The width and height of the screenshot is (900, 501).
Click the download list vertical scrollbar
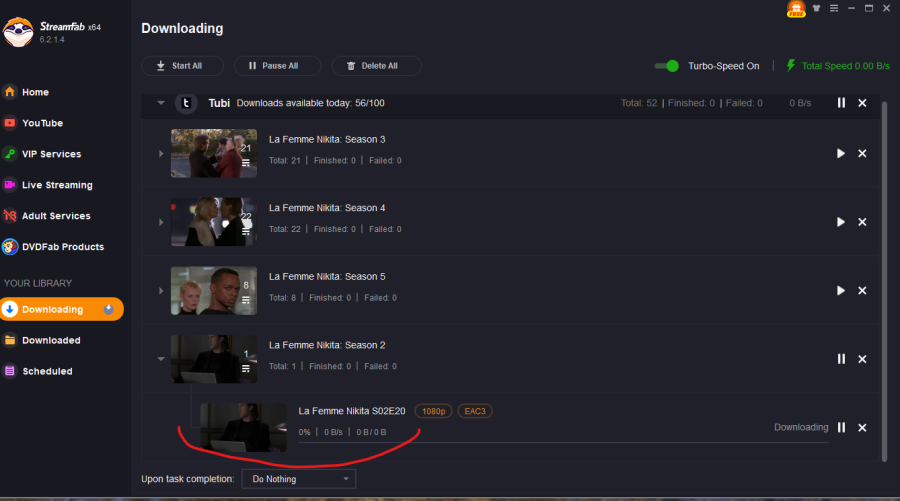pos(885,281)
